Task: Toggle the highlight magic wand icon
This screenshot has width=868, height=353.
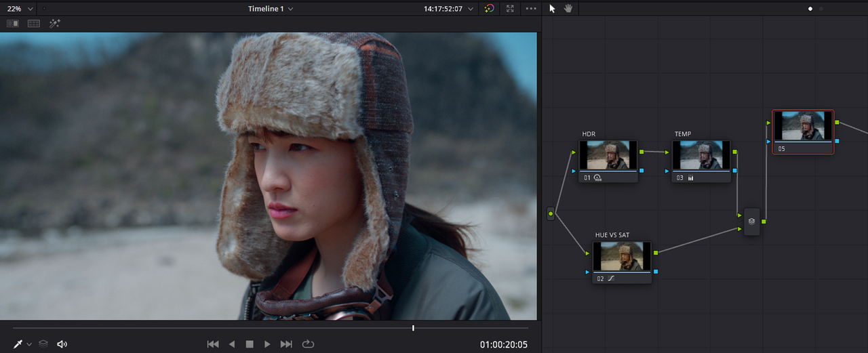Action: click(55, 23)
